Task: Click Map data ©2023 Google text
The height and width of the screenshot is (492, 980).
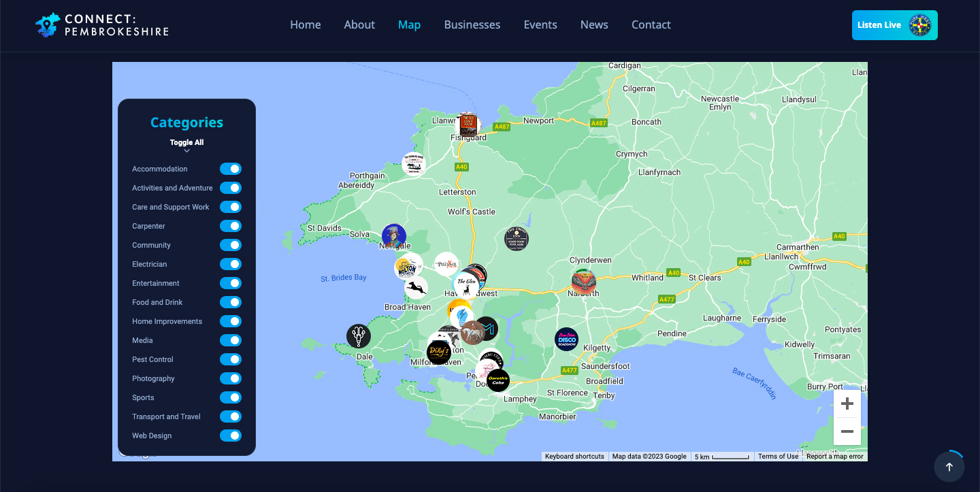Action: click(649, 457)
